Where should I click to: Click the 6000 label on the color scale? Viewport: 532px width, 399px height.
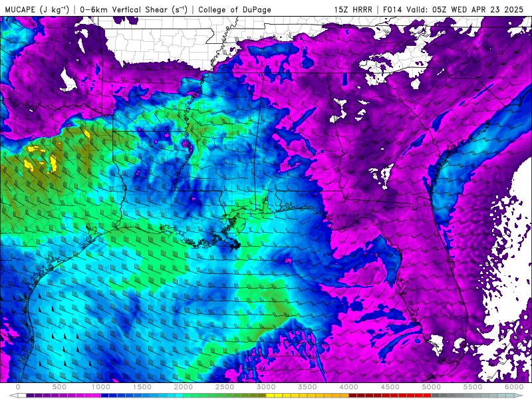point(514,387)
